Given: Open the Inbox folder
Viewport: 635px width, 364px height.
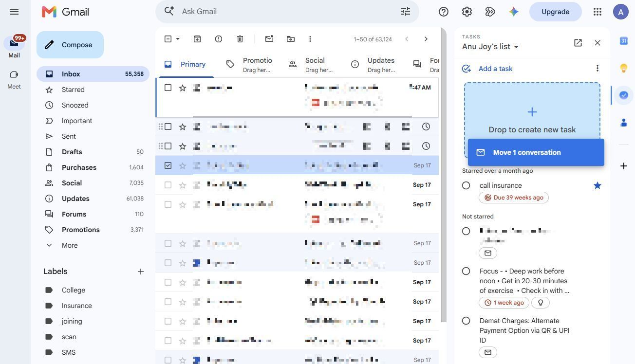Looking at the screenshot, I should pyautogui.click(x=93, y=74).
